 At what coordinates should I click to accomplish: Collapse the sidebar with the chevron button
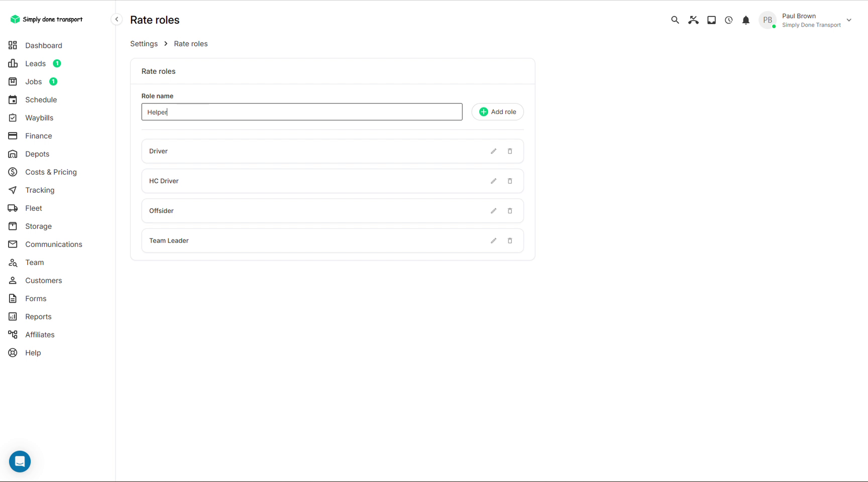coord(117,19)
